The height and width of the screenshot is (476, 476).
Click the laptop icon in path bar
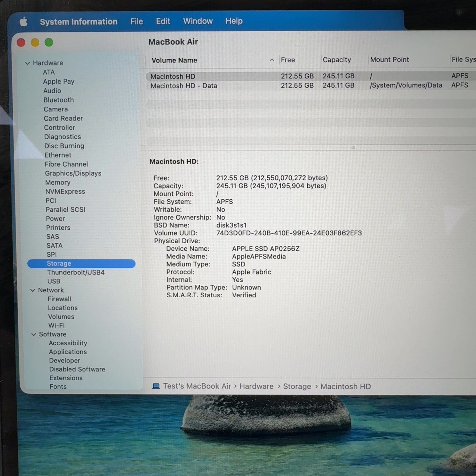[156, 386]
